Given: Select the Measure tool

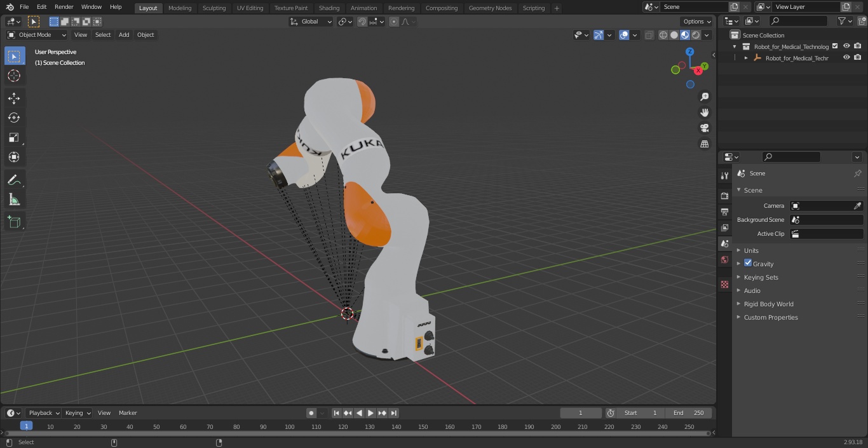Looking at the screenshot, I should coord(14,200).
